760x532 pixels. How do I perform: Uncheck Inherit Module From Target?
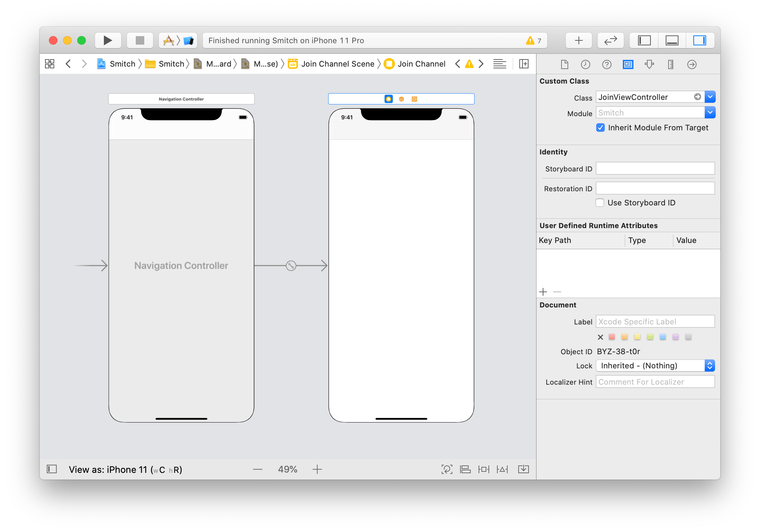pyautogui.click(x=600, y=128)
